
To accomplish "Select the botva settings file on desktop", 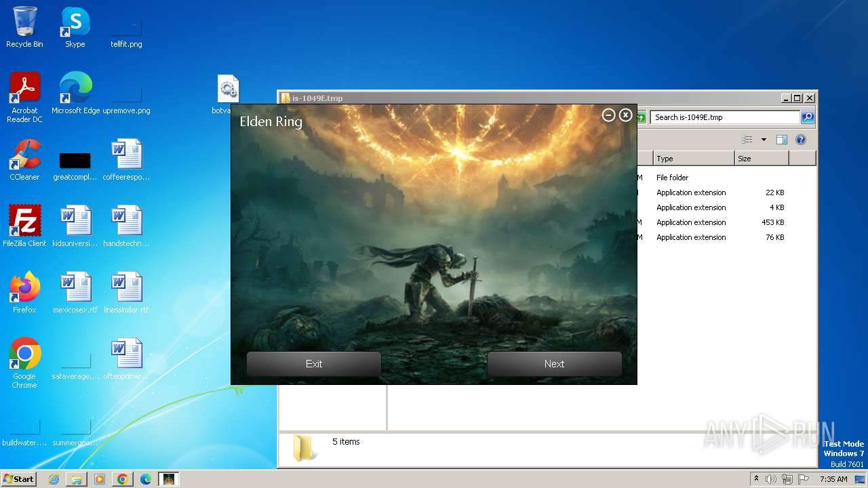I will [x=227, y=94].
